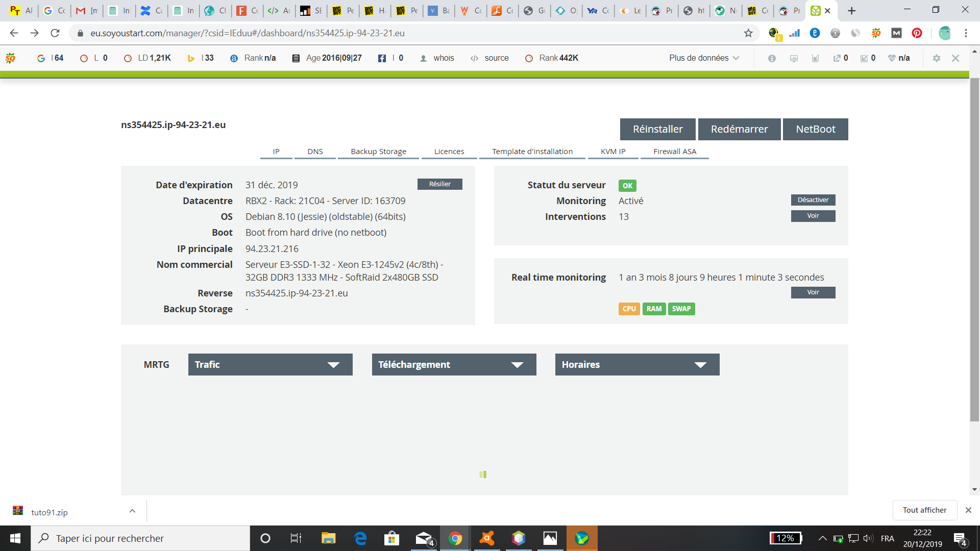Click the Pinterest extension icon
The height and width of the screenshot is (551, 980).
click(917, 33)
